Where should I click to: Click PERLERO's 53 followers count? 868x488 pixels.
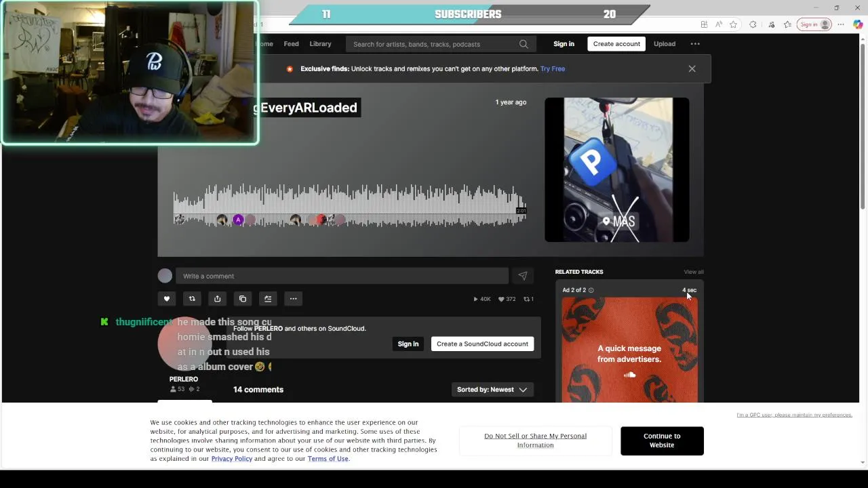177,389
